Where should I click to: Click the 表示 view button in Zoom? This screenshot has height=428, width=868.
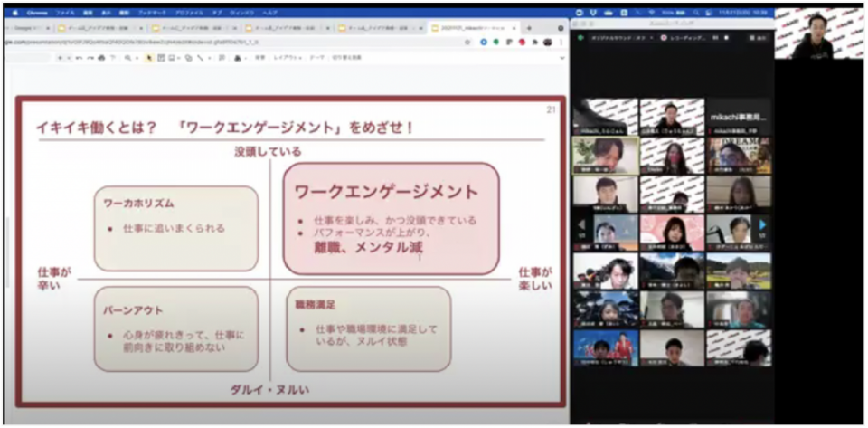pyautogui.click(x=759, y=38)
